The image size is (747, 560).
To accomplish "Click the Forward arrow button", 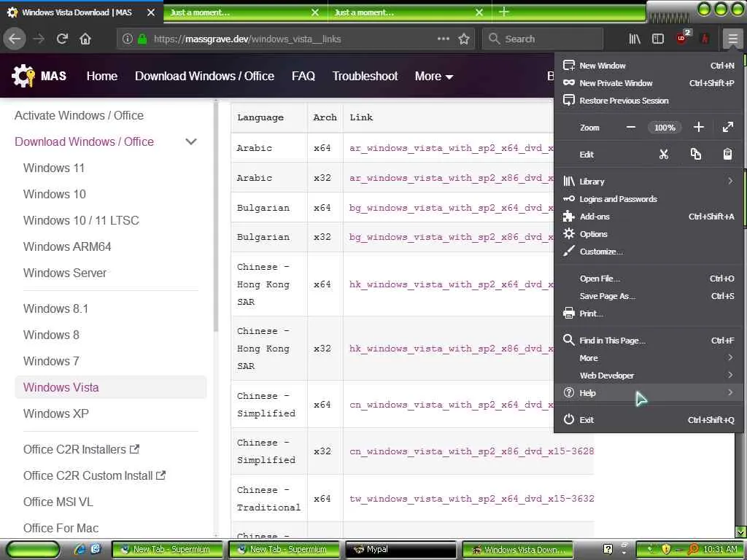I will (39, 39).
